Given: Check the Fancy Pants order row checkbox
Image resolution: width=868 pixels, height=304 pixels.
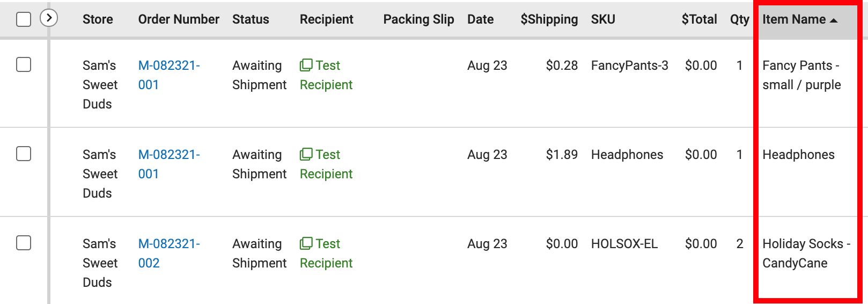Looking at the screenshot, I should (24, 64).
